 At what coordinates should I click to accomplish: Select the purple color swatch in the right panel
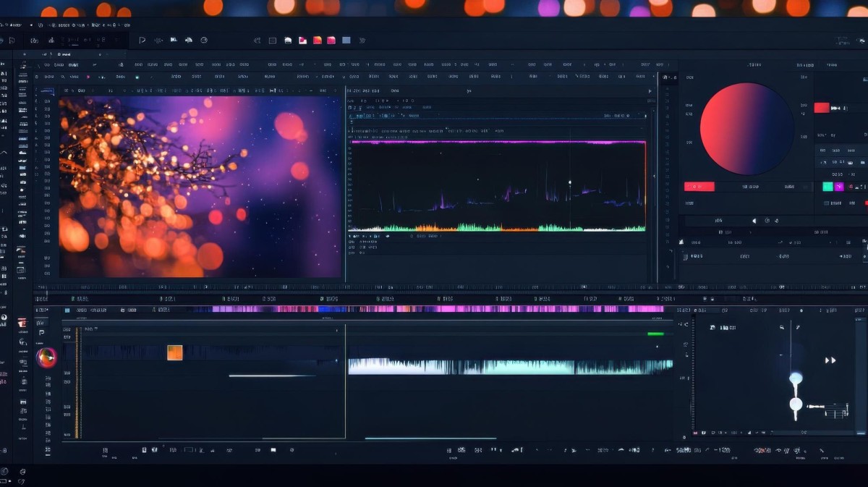click(x=838, y=187)
